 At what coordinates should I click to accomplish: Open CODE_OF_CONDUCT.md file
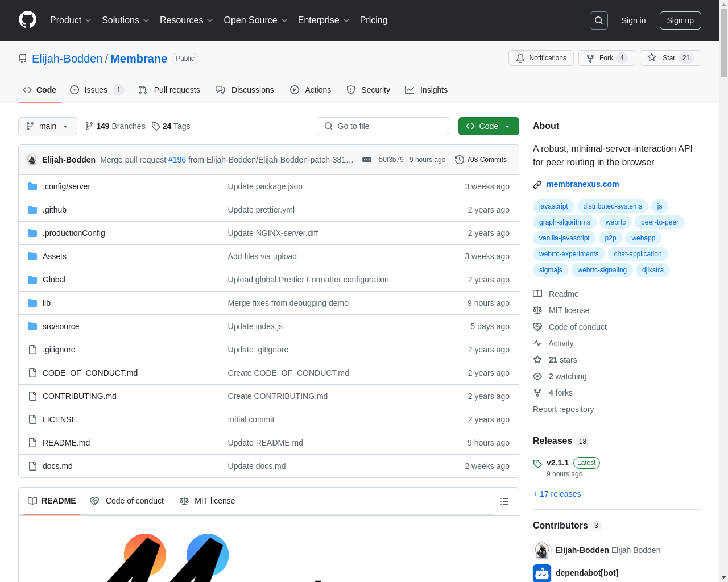[x=90, y=373]
